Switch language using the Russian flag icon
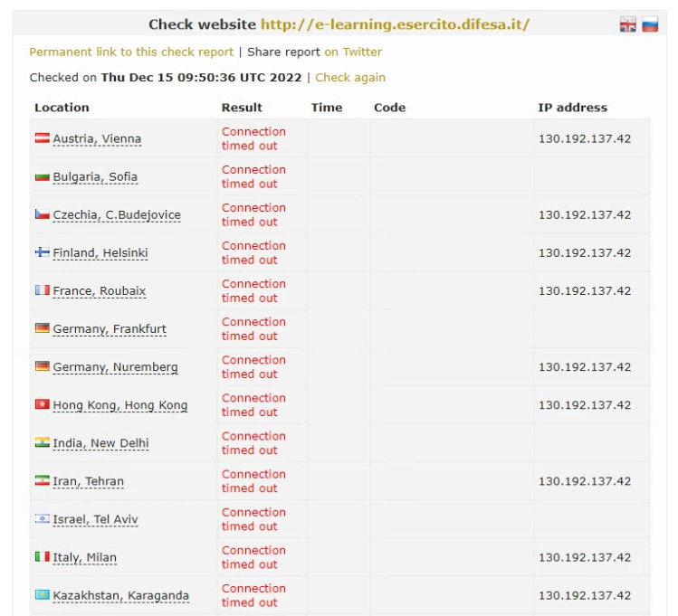The image size is (678, 616). tap(650, 25)
